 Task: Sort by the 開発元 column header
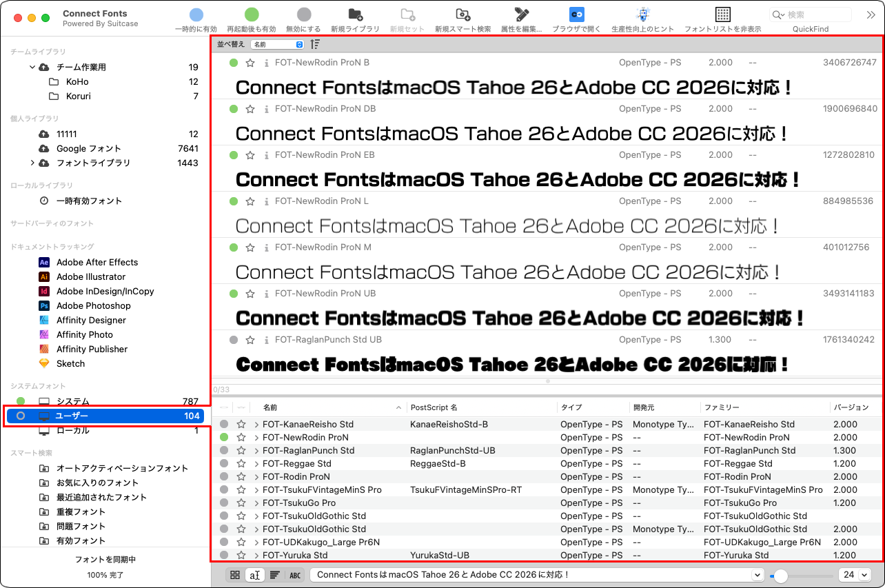pos(664,408)
